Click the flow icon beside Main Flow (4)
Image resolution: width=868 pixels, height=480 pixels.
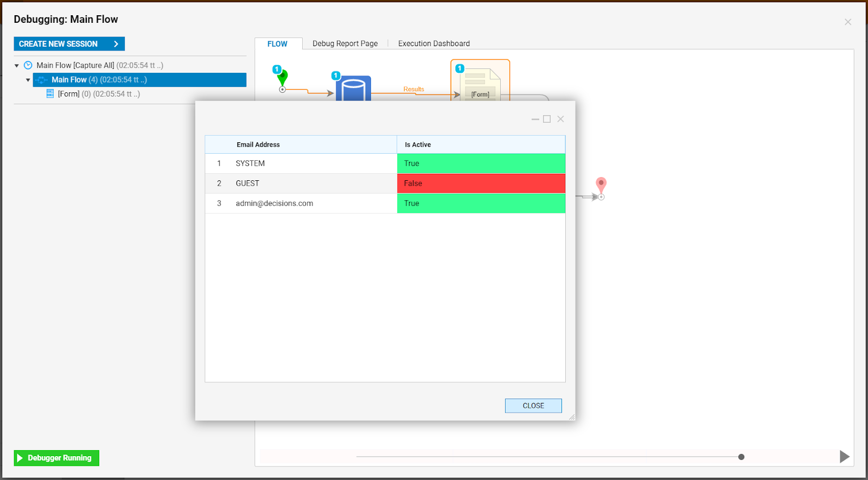[x=42, y=80]
